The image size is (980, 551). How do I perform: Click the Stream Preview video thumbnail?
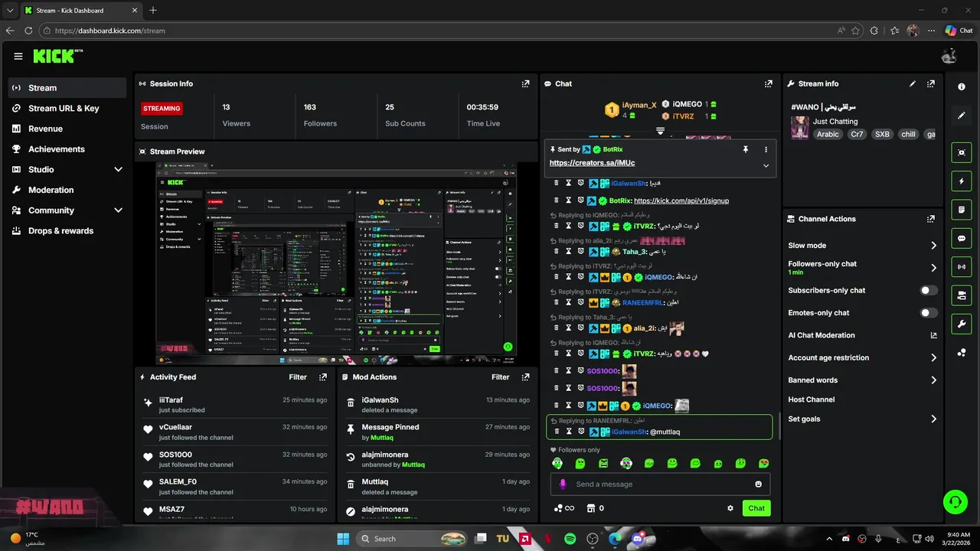336,263
